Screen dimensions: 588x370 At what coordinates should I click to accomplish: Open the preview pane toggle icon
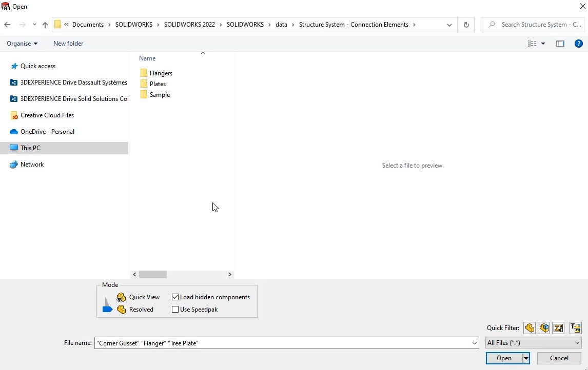pos(560,44)
